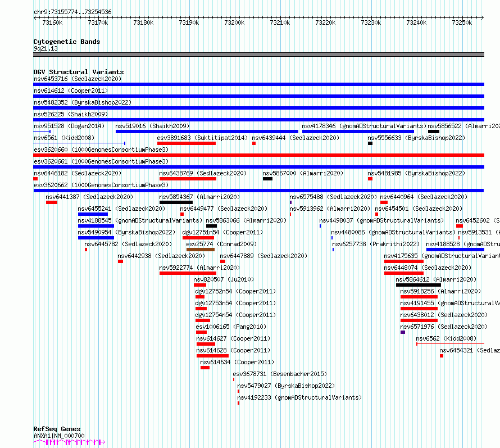The image size is (500, 448).
Task: Click the esv3891683 (Suktitipat2014) red bar
Action: pyautogui.click(x=187, y=143)
